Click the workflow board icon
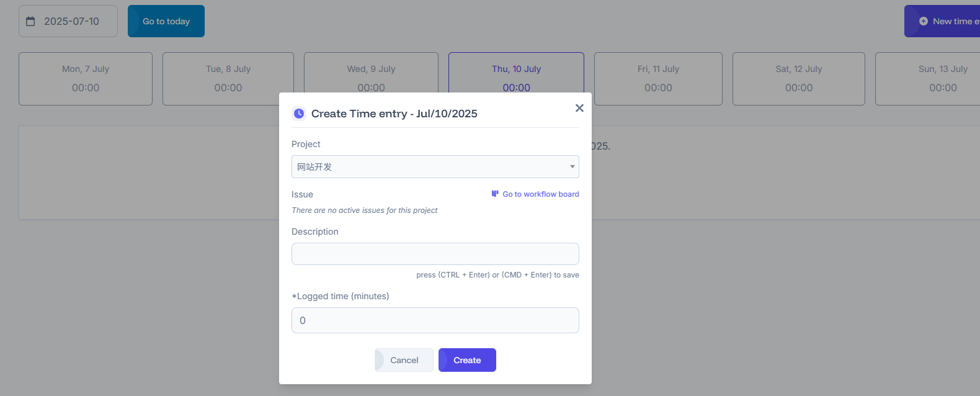980x396 pixels. pos(495,194)
